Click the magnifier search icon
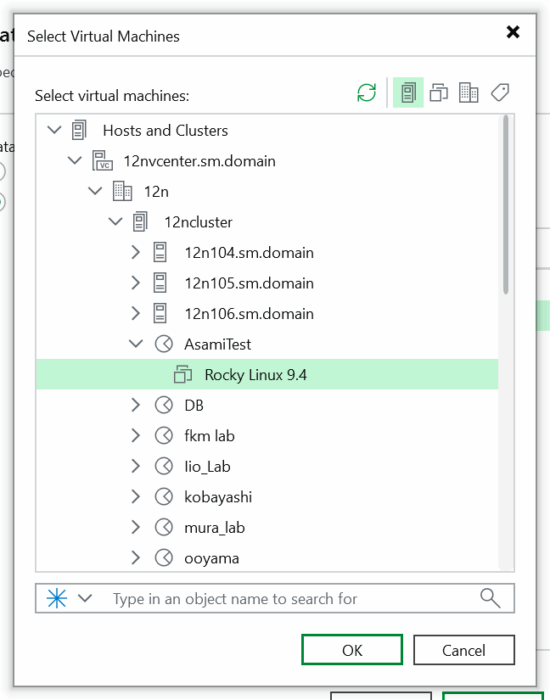The height and width of the screenshot is (700, 550). pos(490,598)
